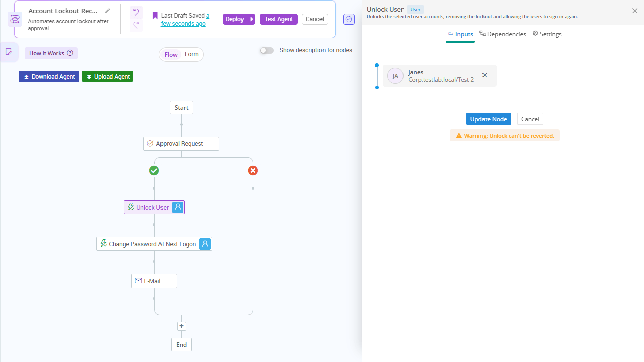The width and height of the screenshot is (644, 362).
Task: Cancel agent editing in top bar
Action: point(315,19)
